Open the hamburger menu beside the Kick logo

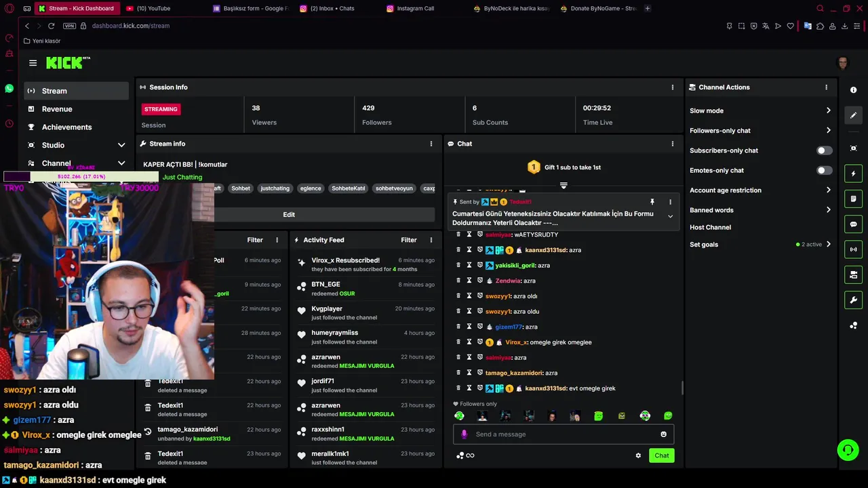pyautogui.click(x=33, y=63)
